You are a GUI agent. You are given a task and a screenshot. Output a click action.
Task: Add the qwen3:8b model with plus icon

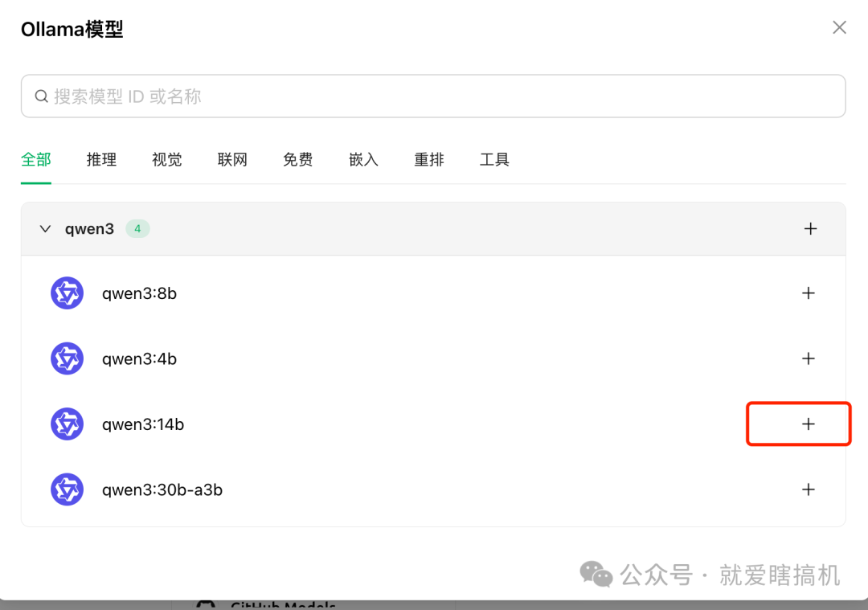[809, 293]
